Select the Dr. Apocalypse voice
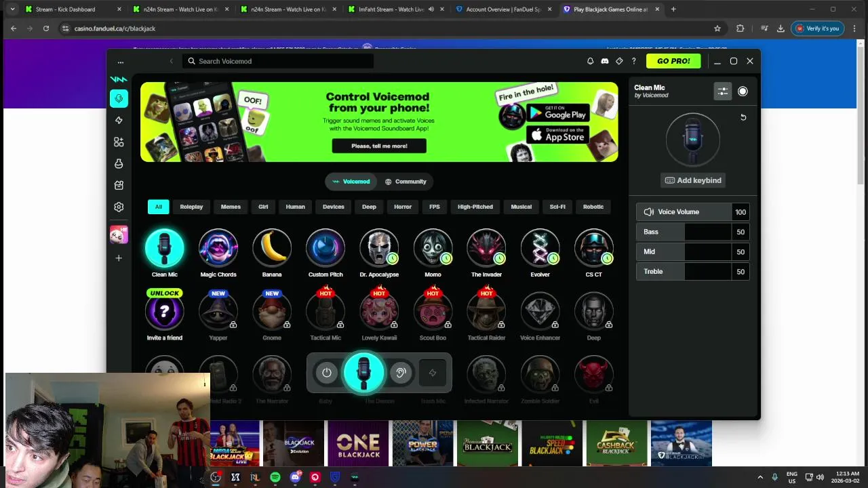The width and height of the screenshot is (868, 488). click(379, 248)
